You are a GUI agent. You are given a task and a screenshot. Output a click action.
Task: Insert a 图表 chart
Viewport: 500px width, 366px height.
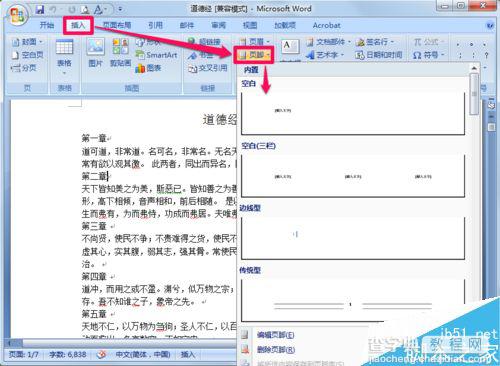148,68
